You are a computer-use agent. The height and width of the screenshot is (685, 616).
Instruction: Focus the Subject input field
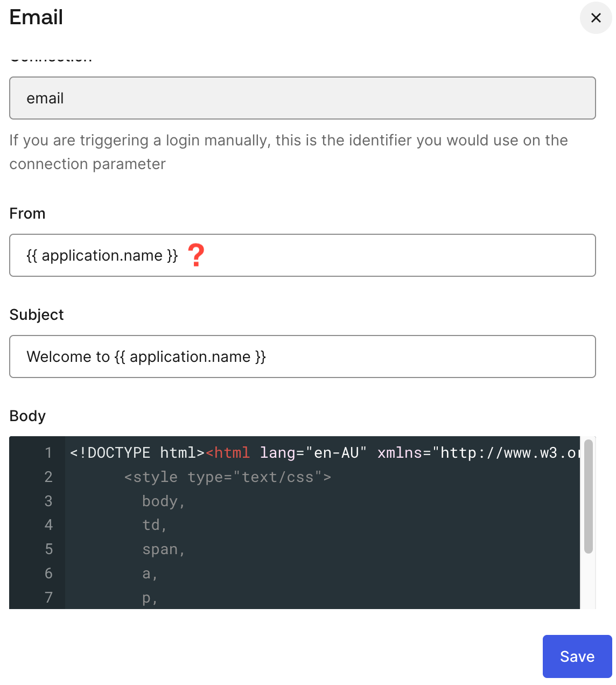(303, 357)
